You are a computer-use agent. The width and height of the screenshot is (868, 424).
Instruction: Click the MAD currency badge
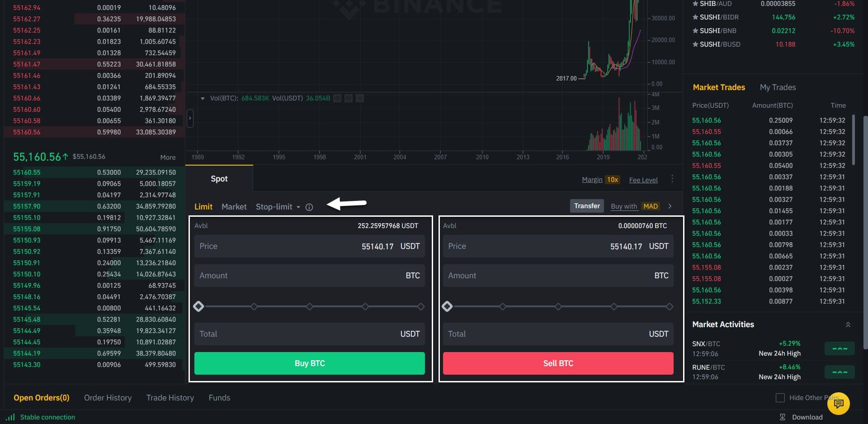tap(651, 206)
